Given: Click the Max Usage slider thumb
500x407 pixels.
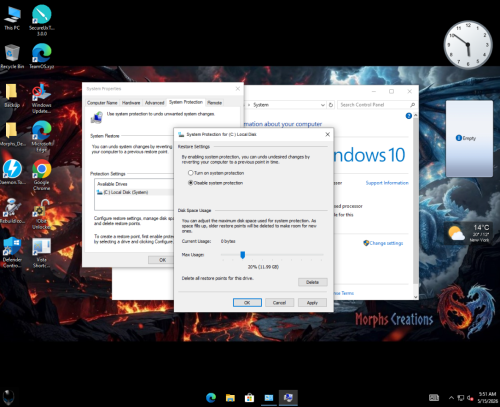Looking at the screenshot, I should pos(243,255).
